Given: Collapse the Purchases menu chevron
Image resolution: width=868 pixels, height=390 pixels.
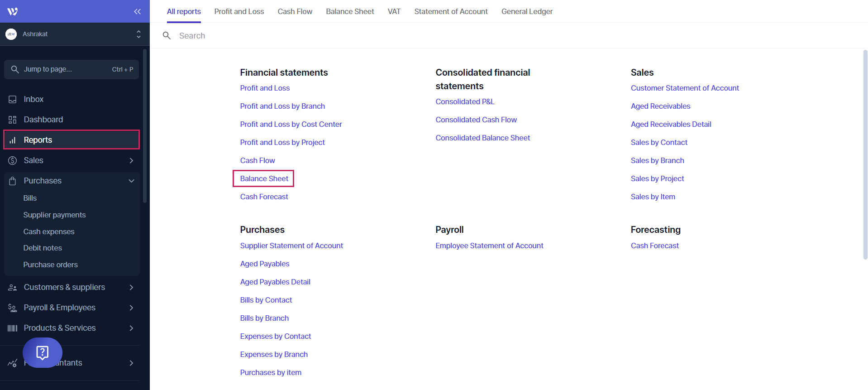Looking at the screenshot, I should 131,181.
